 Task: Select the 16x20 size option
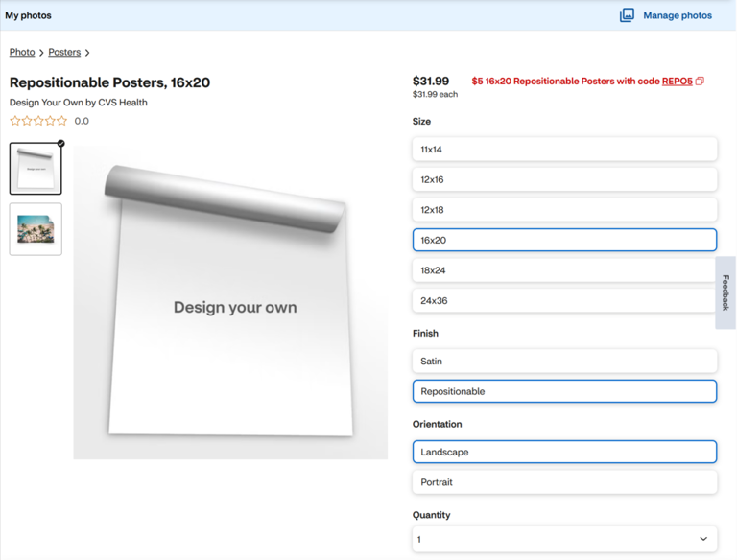[x=564, y=240]
